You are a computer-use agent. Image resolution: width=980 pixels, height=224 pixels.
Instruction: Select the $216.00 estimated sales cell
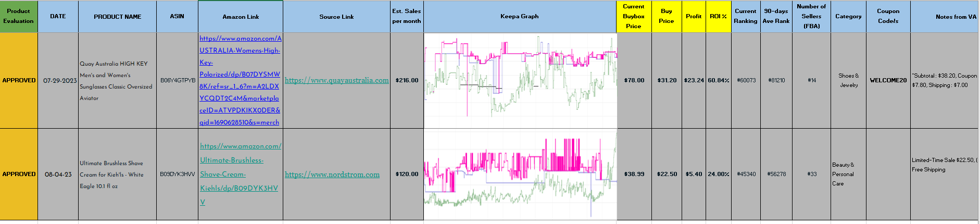pos(407,80)
